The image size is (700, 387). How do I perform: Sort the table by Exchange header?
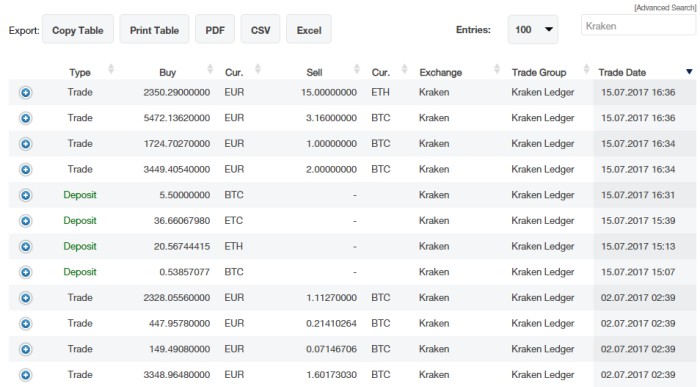440,72
